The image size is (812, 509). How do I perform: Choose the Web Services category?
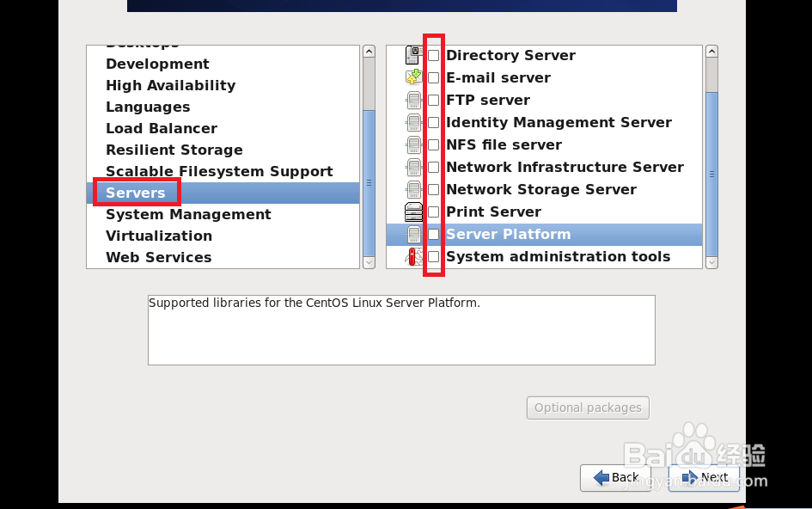(x=158, y=257)
